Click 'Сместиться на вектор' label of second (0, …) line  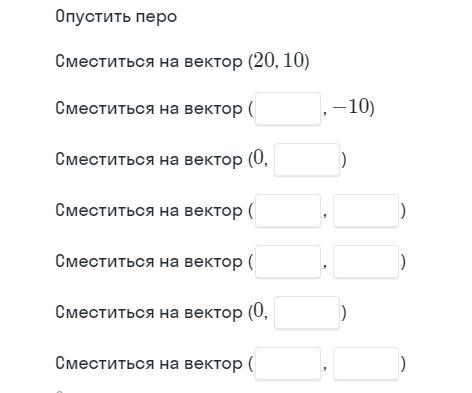[149, 312]
